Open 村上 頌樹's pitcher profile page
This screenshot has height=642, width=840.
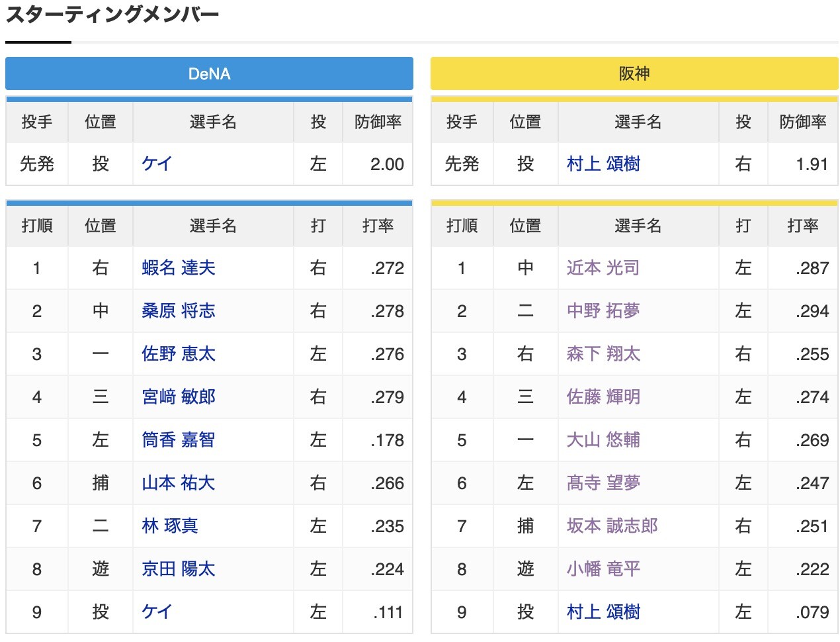602,164
